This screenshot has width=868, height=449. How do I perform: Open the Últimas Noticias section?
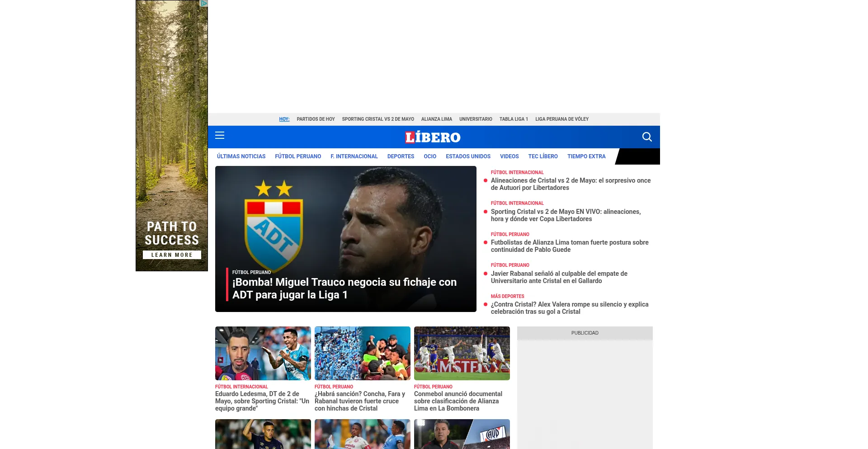[x=241, y=156]
